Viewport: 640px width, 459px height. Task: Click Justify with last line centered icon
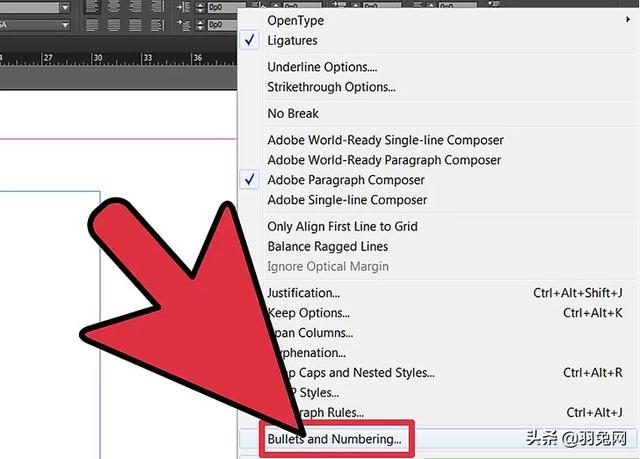click(114, 25)
